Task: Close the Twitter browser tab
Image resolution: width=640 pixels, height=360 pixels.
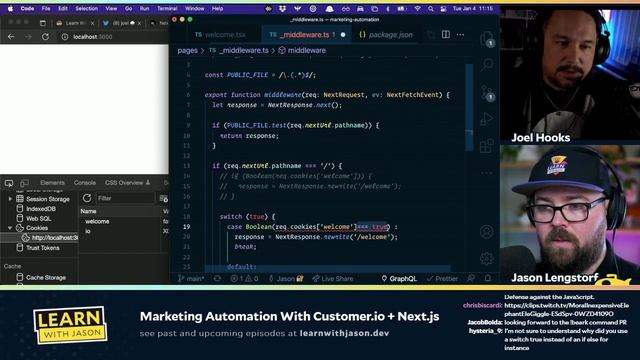Action: tap(139, 23)
